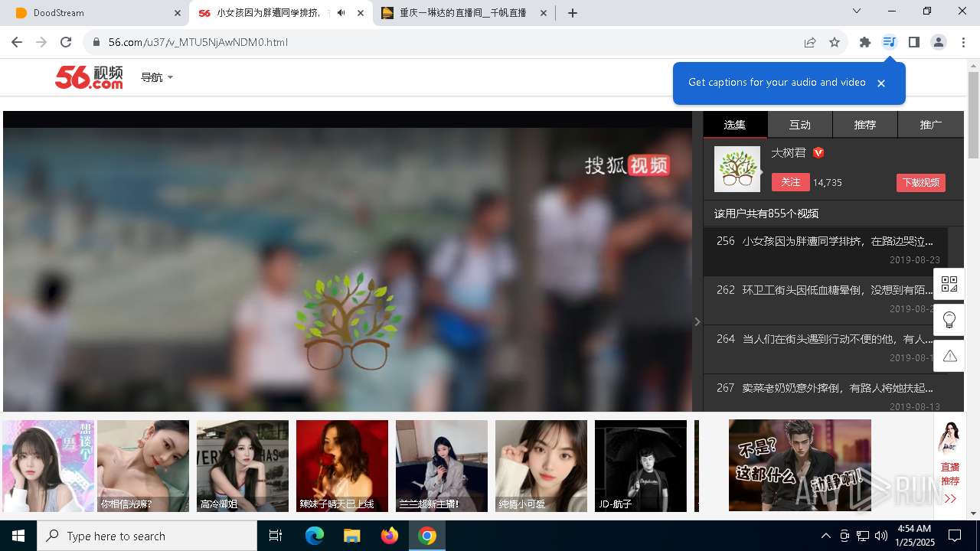Viewport: 980px width, 551px height.
Task: Play episode 262 环卫工街头因低血糖晕倒
Action: 825,300
